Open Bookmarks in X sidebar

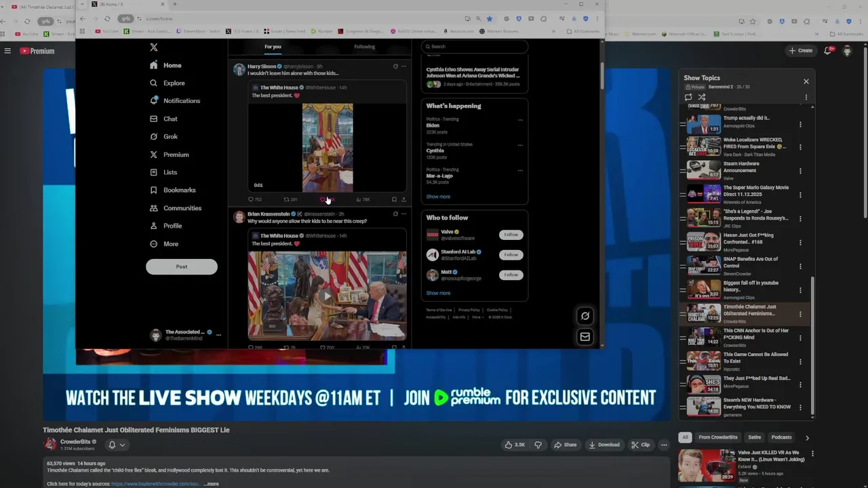(173, 190)
